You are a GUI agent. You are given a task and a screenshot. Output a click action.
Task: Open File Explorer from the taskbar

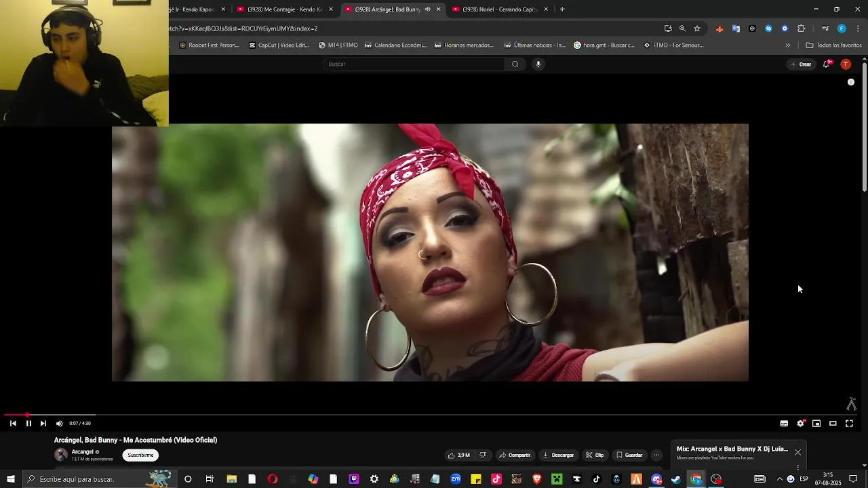point(232,479)
